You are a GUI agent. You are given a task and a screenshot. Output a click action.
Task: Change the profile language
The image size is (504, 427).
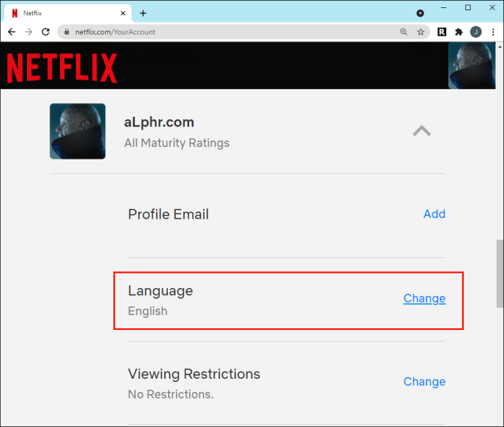coord(424,298)
